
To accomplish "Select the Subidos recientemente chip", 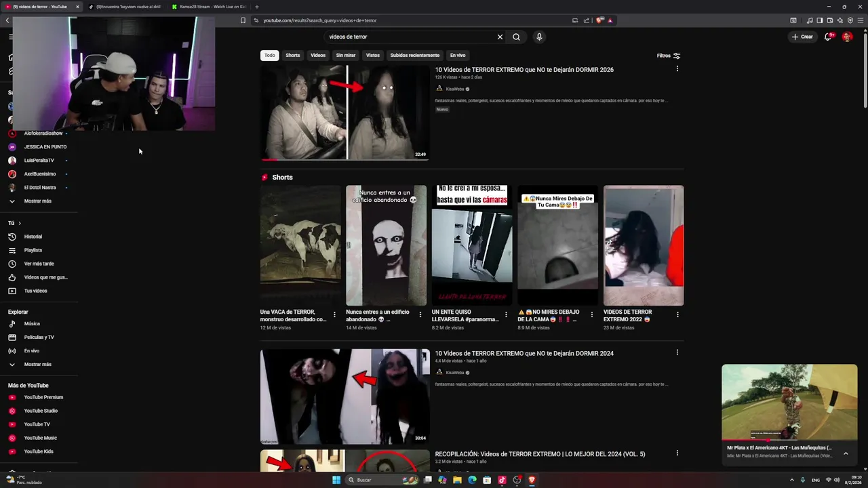I will pos(415,55).
